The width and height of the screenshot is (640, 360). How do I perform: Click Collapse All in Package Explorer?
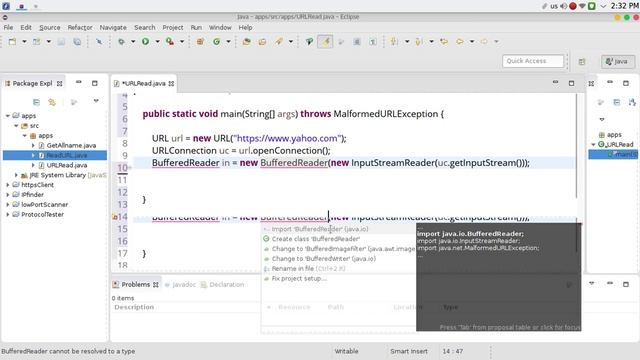click(x=36, y=102)
